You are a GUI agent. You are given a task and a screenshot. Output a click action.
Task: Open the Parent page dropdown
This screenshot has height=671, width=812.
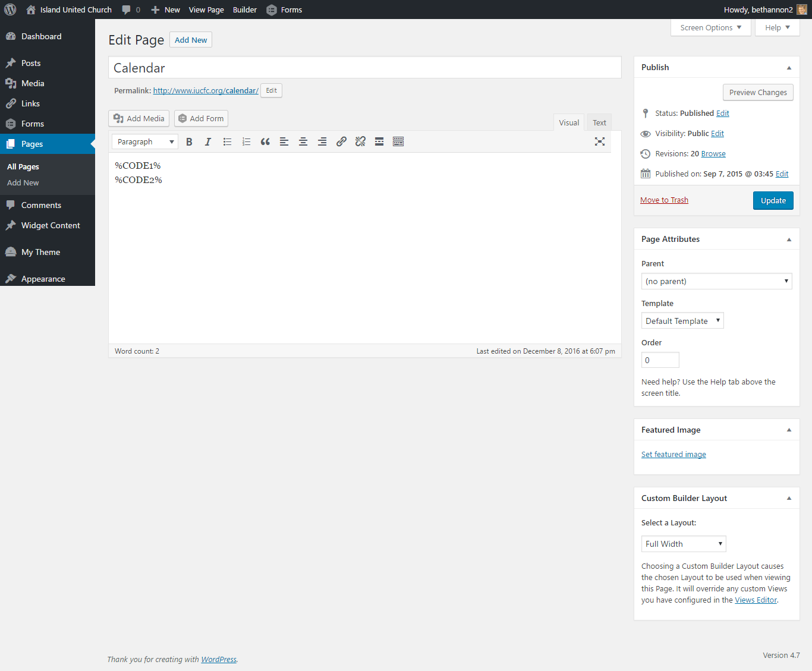717,281
